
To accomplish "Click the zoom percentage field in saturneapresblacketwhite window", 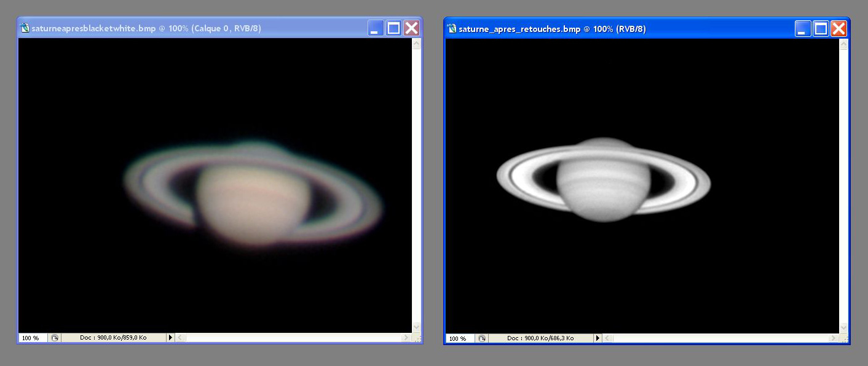I will pos(33,338).
